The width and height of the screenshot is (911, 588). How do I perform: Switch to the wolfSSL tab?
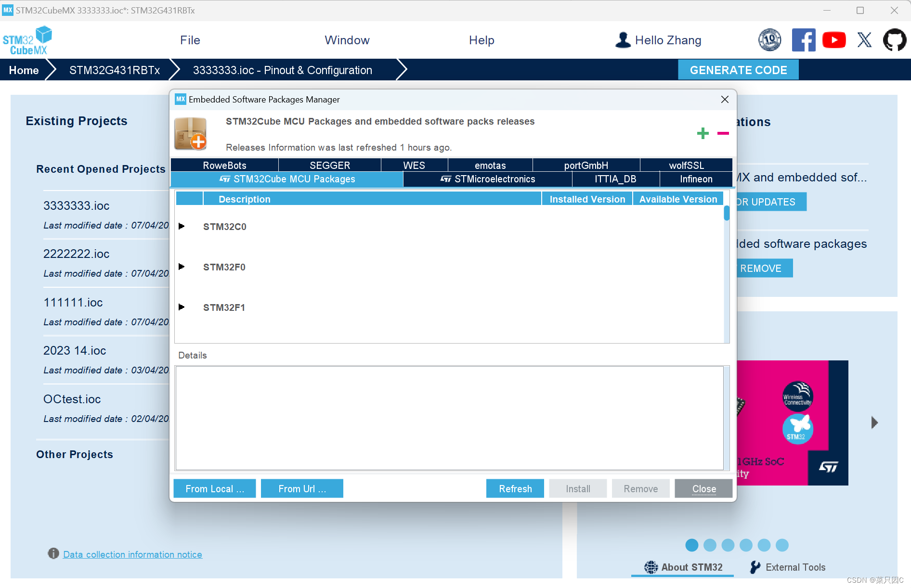[686, 165]
